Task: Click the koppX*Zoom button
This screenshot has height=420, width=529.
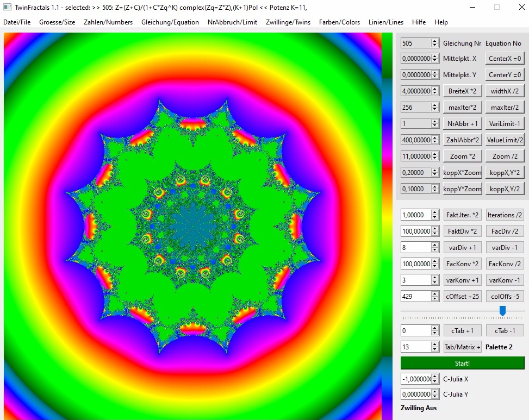Action: point(462,173)
